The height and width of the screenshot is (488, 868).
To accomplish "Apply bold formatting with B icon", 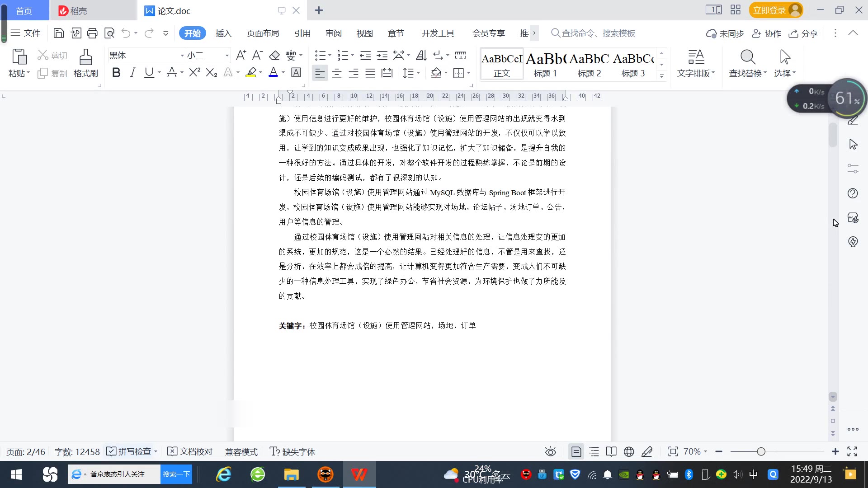I will coord(116,73).
